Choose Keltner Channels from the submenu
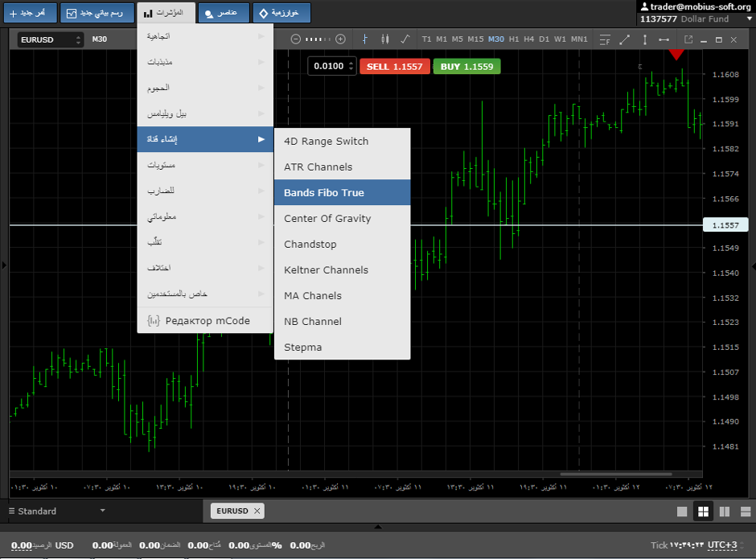 (x=326, y=270)
